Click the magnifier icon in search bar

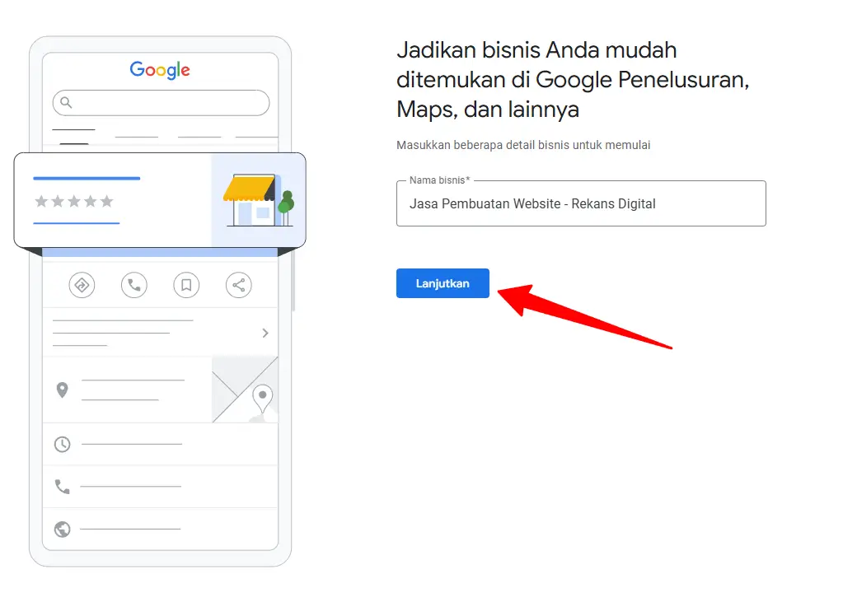coord(66,102)
